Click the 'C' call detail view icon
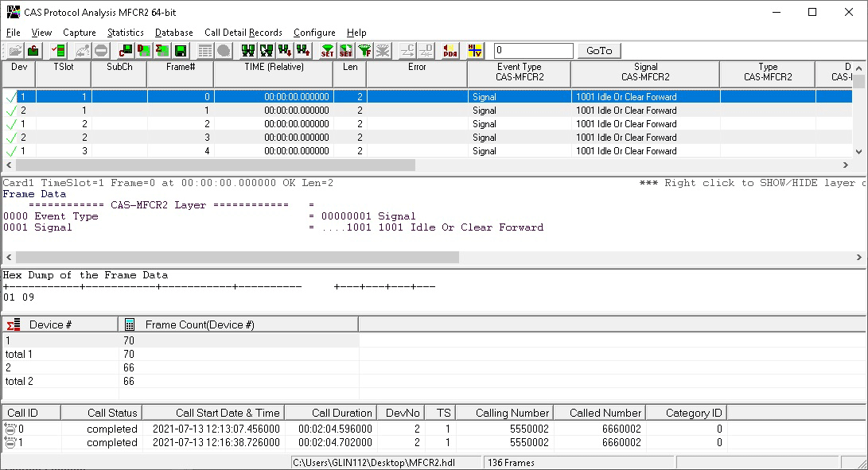Viewport: 868px width, 470px height. [126, 51]
